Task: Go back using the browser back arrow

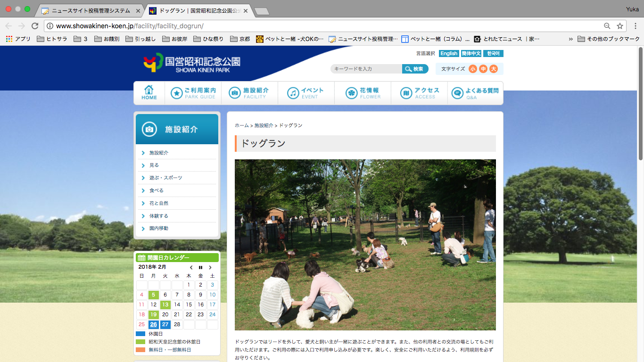Action: 8,26
